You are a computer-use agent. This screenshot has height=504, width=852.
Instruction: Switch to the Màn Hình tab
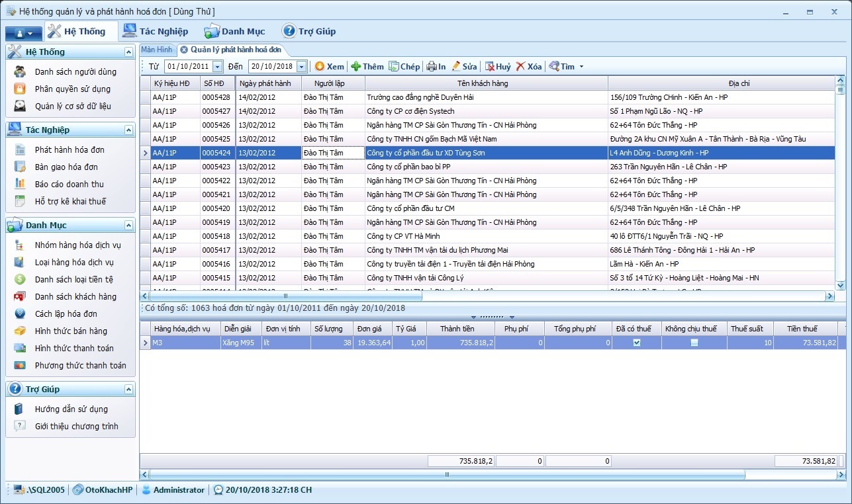[x=156, y=50]
